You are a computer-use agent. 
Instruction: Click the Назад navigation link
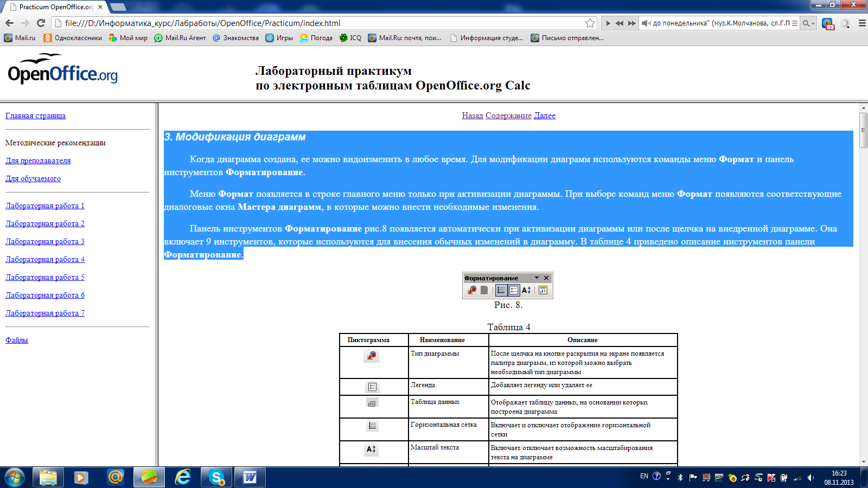tap(473, 115)
